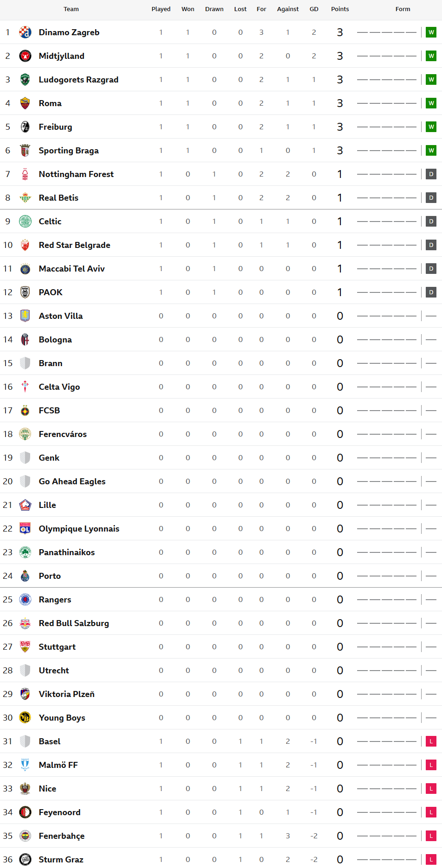
Task: Click the Celtic club crest
Action: tap(25, 222)
